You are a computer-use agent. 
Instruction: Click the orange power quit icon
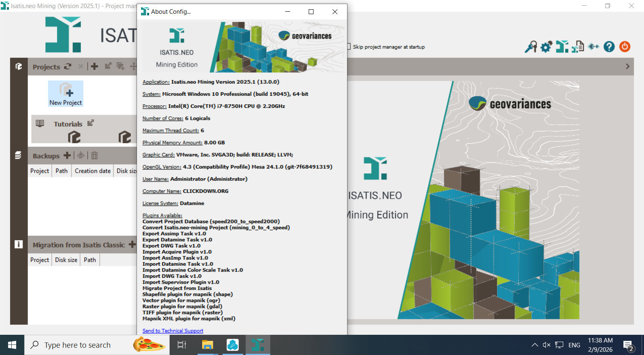(625, 47)
